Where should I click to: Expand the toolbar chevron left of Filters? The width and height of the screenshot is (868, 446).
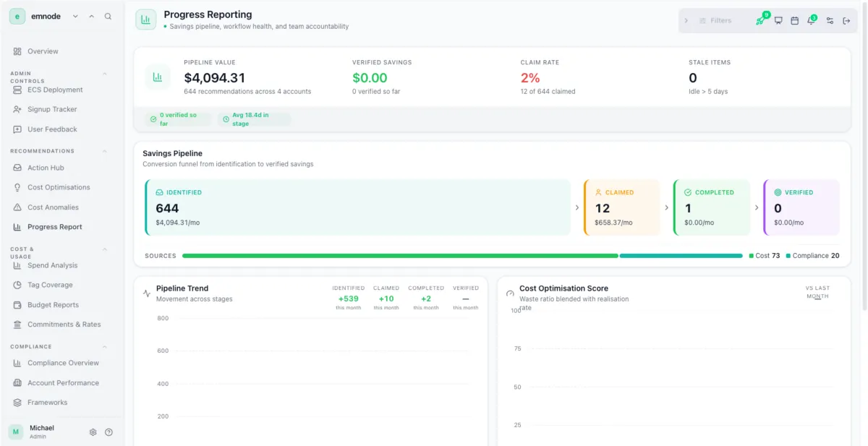pyautogui.click(x=686, y=20)
